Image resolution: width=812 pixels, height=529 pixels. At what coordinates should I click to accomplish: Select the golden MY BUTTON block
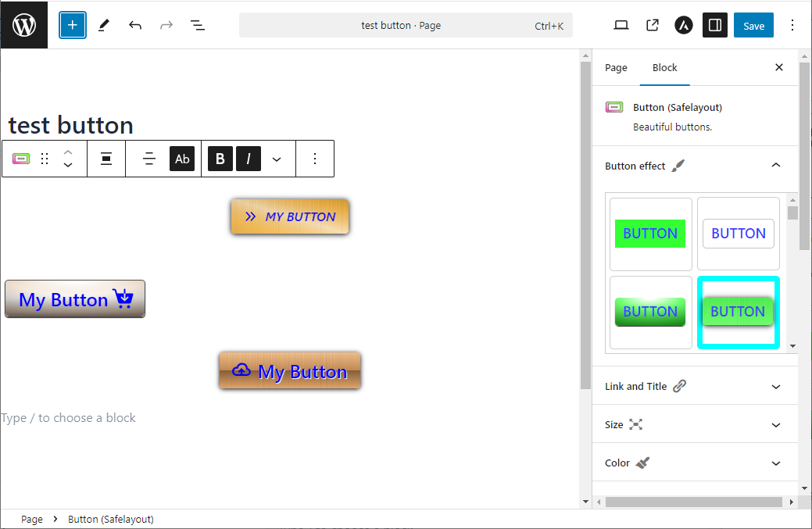click(x=290, y=216)
